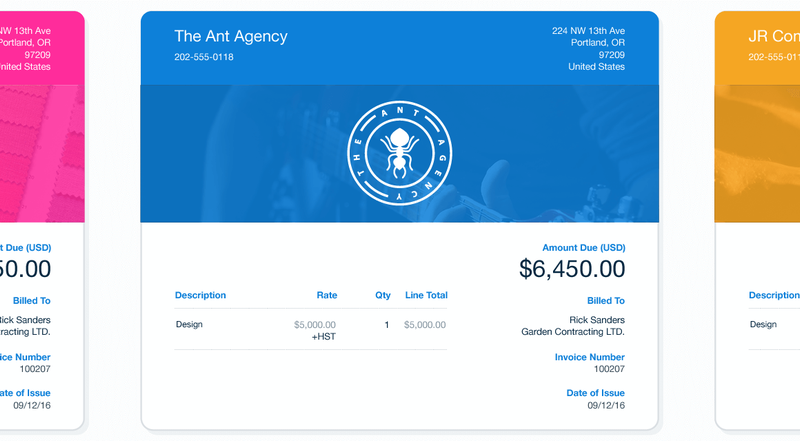Viewport: 800px width, 441px height.
Task: Click invoice number 100207 on the blue invoice
Action: click(607, 369)
